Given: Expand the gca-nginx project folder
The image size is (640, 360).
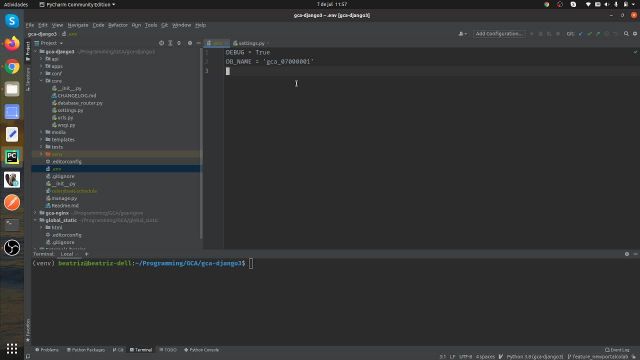Looking at the screenshot, I should (36, 213).
